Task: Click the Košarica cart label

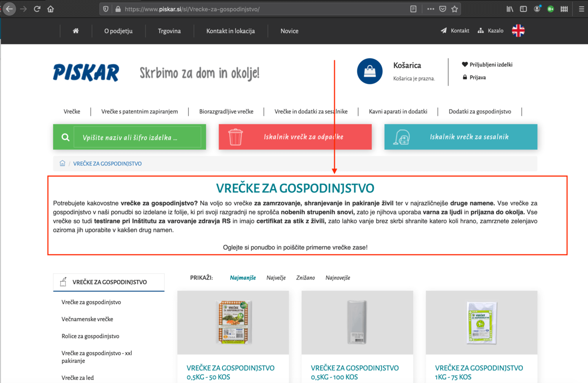Action: (x=407, y=65)
